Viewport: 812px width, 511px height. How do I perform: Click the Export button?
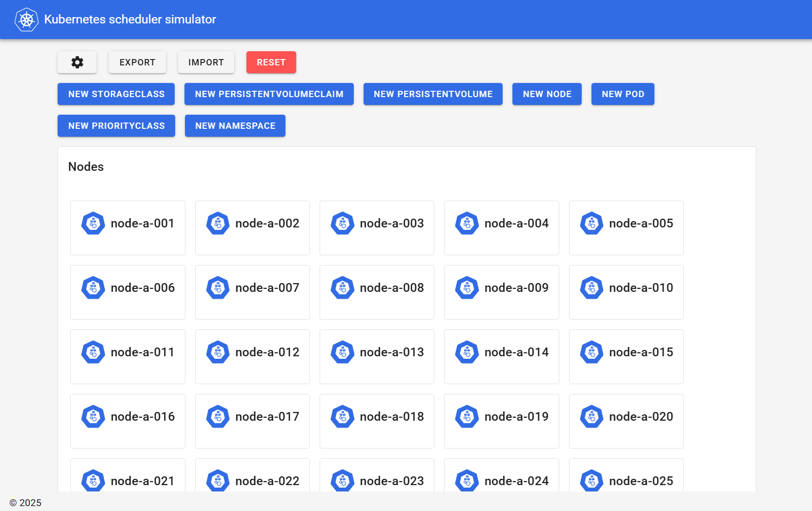pos(137,62)
